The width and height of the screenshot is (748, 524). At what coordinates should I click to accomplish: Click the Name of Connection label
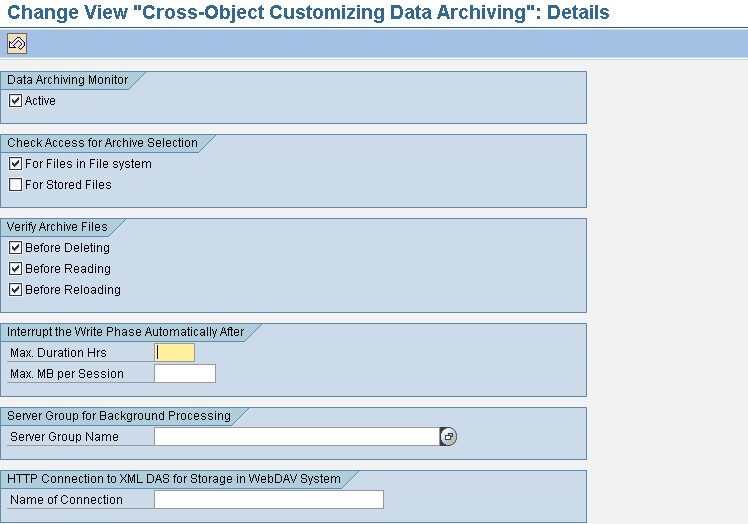66,500
